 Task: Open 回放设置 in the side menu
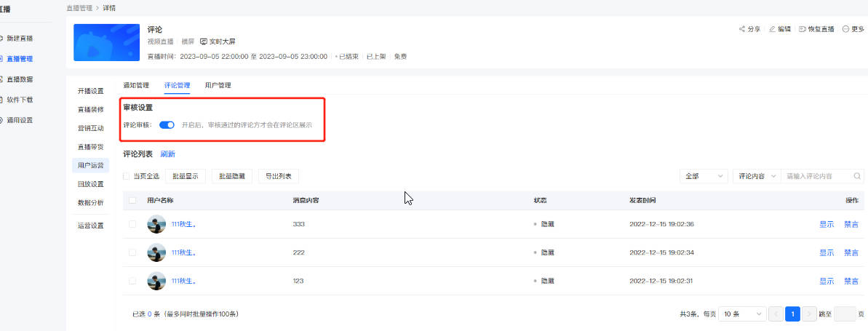coord(91,184)
